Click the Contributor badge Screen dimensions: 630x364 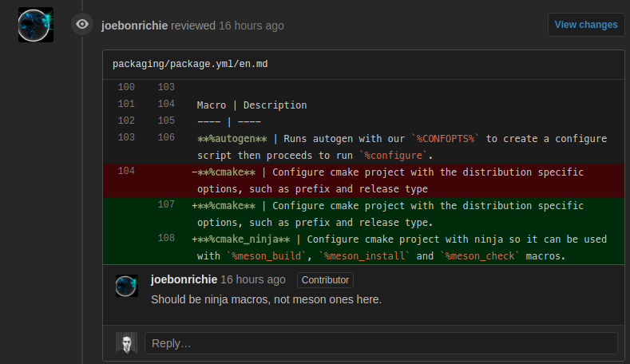pyautogui.click(x=325, y=280)
